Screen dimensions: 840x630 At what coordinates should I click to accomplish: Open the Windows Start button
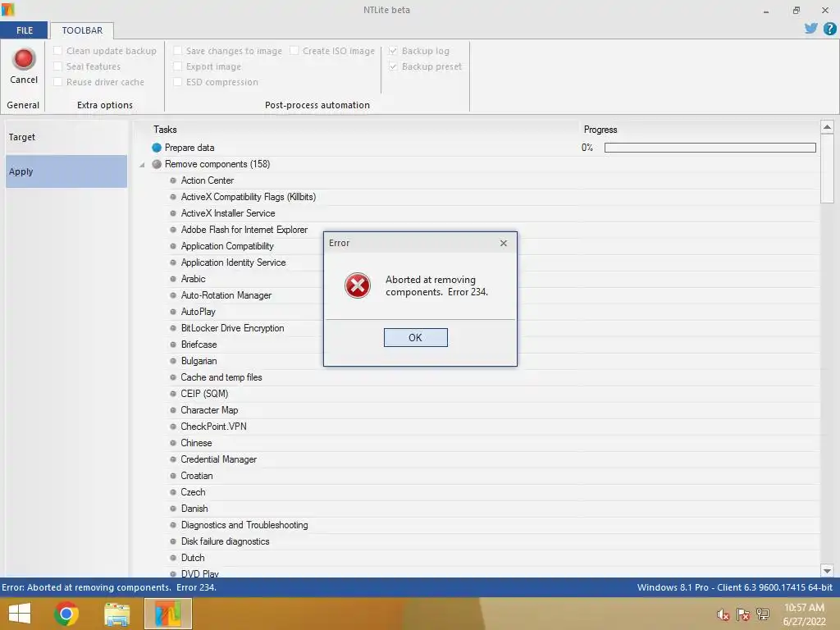coord(20,614)
